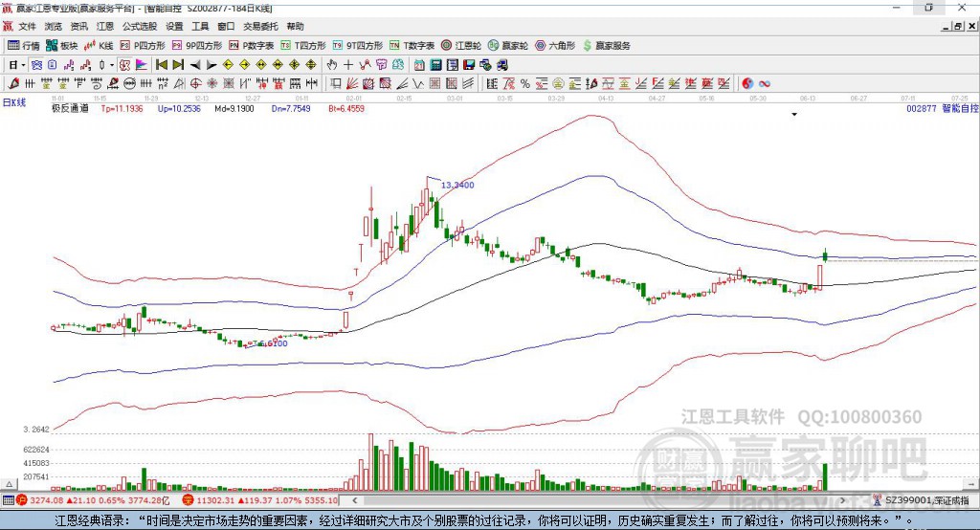Toggle the 极反通道 indicator icon
This screenshot has height=530, width=980.
coord(124,65)
